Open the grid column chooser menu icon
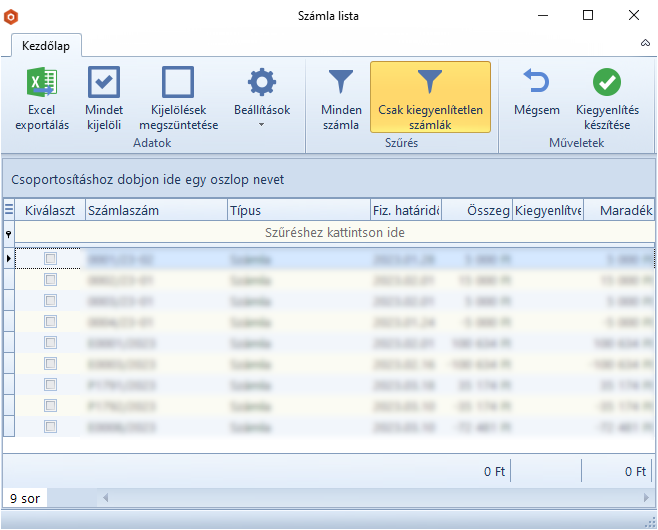 (9, 210)
